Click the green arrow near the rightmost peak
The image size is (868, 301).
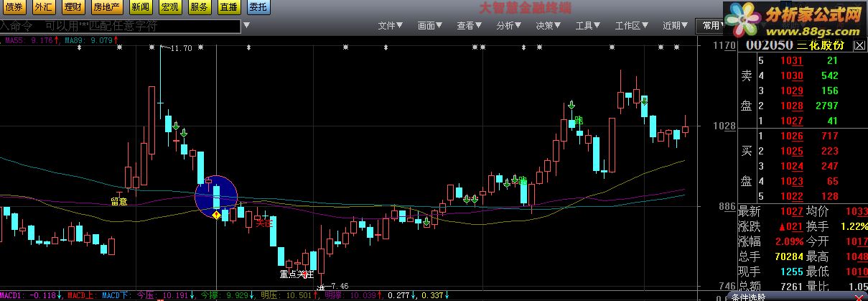point(645,100)
